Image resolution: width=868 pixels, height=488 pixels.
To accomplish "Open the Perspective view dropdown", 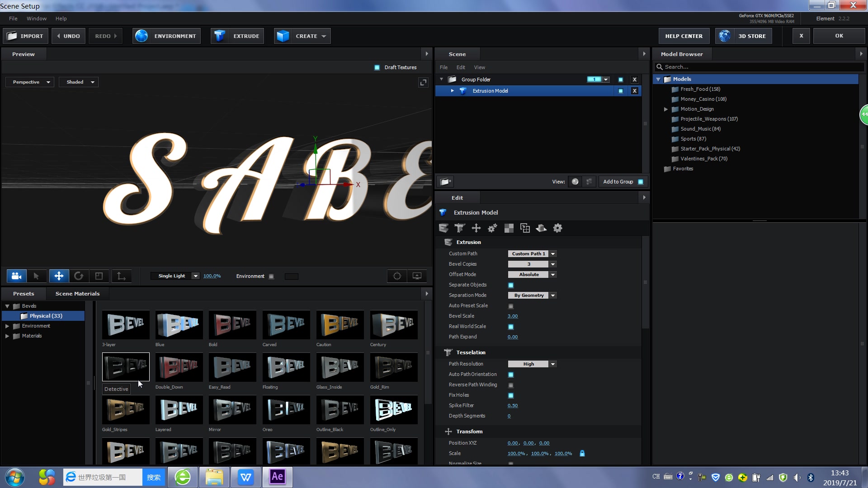I will pos(30,82).
